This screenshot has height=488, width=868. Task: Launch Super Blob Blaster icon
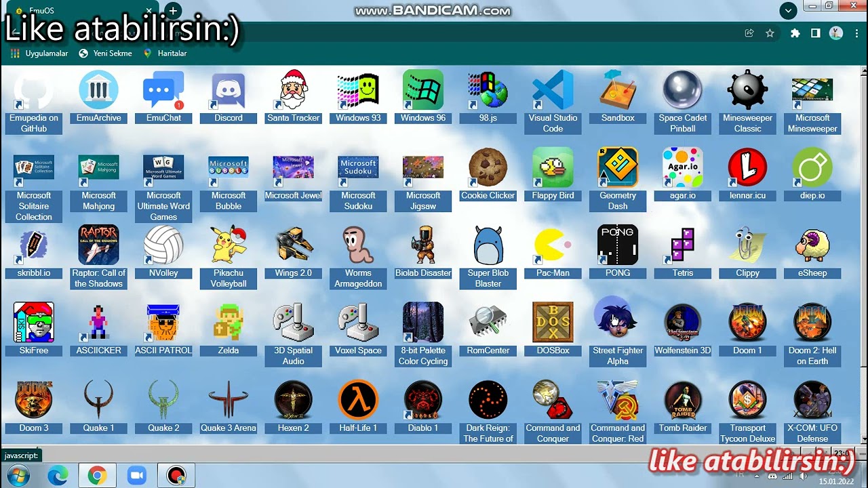pos(488,245)
